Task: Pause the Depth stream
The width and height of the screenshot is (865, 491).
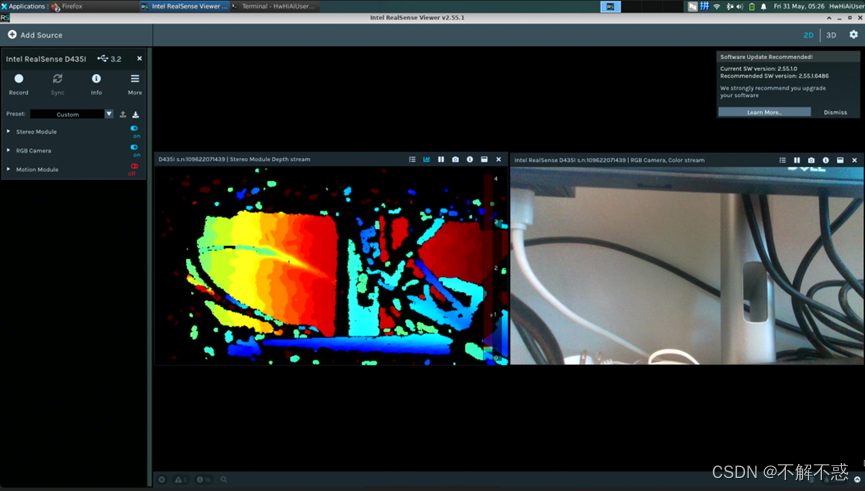Action: (441, 159)
